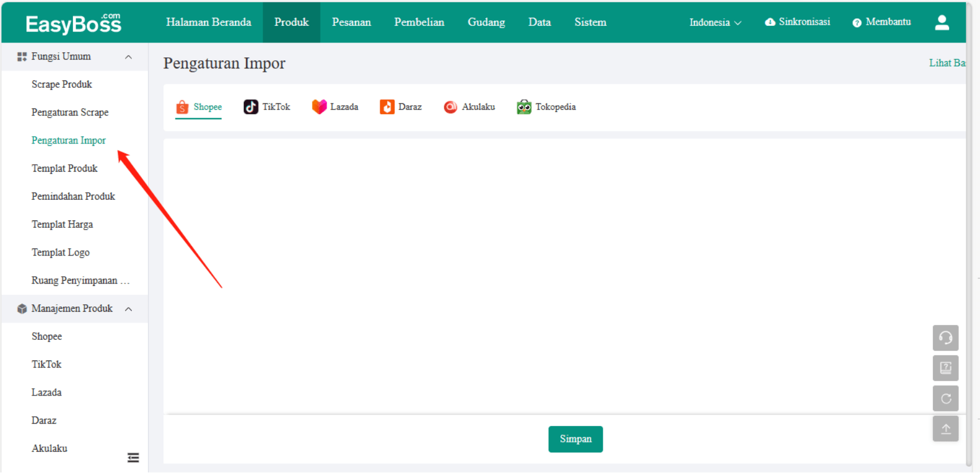This screenshot has width=980, height=473.
Task: Click the Lihat link at top right
Action: [x=947, y=63]
